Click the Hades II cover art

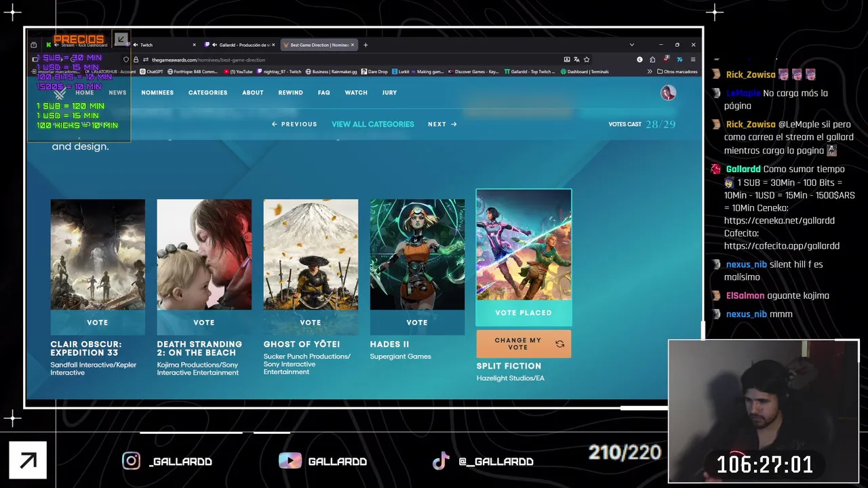point(417,255)
